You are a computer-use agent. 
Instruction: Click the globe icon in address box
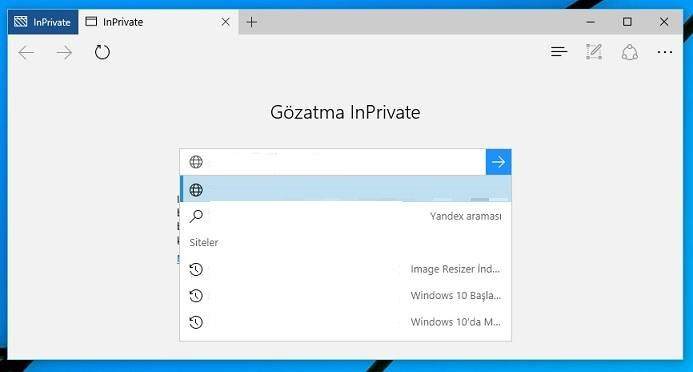click(x=196, y=162)
